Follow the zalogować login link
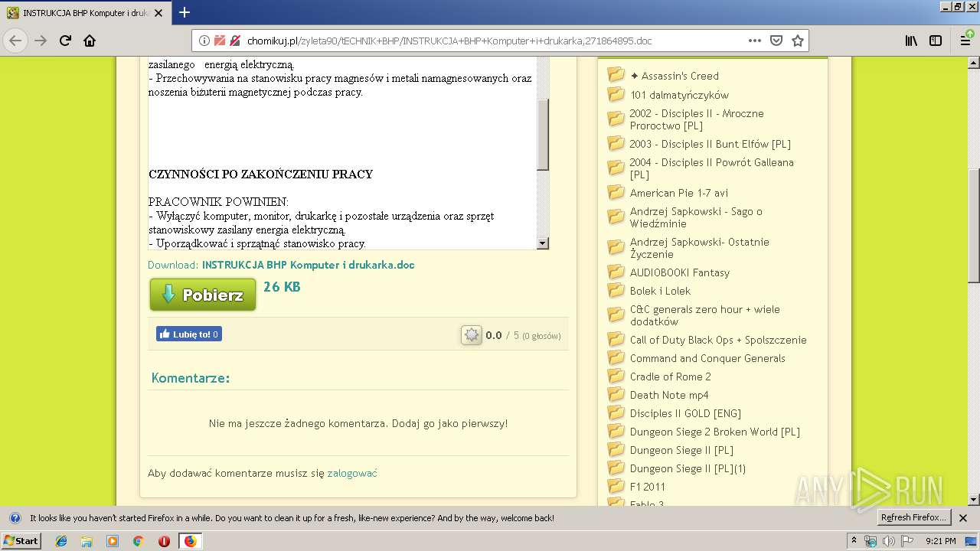 (352, 473)
